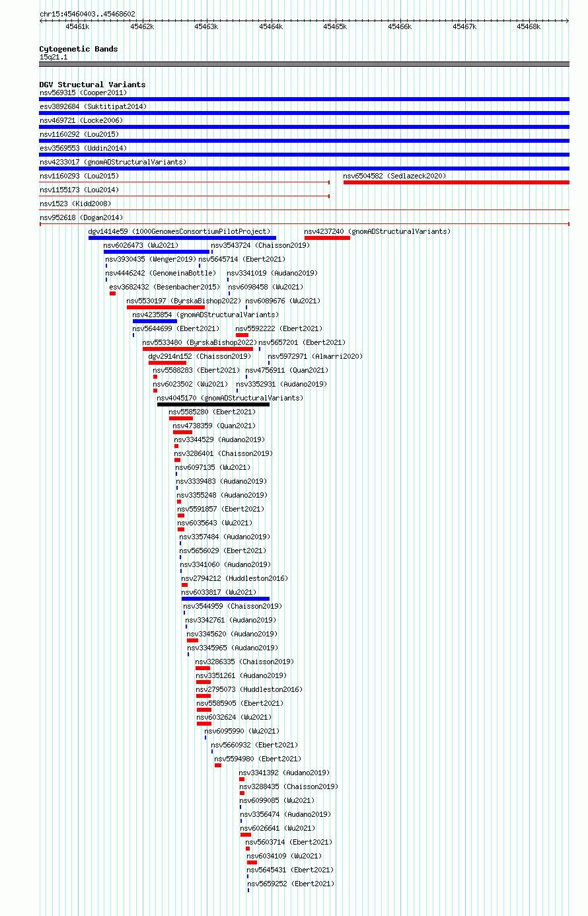Select nsv5530197 (ByrskaBishop2022) label
Image resolution: width=588 pixels, height=916 pixels.
(x=184, y=301)
